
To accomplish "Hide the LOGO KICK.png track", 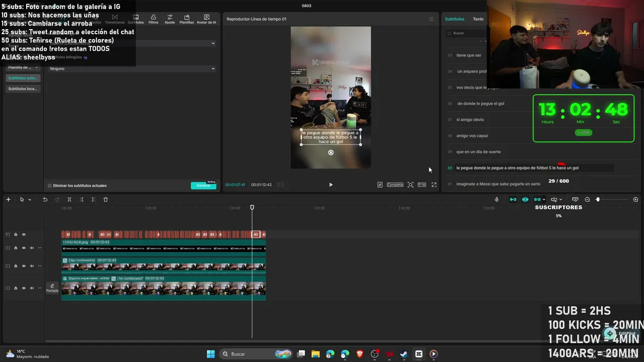I will point(24,247).
